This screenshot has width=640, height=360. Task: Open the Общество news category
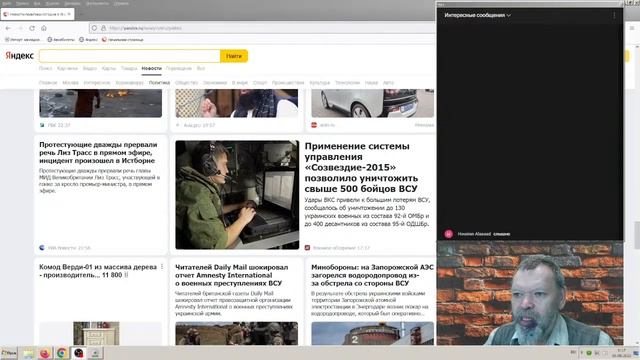tap(187, 83)
